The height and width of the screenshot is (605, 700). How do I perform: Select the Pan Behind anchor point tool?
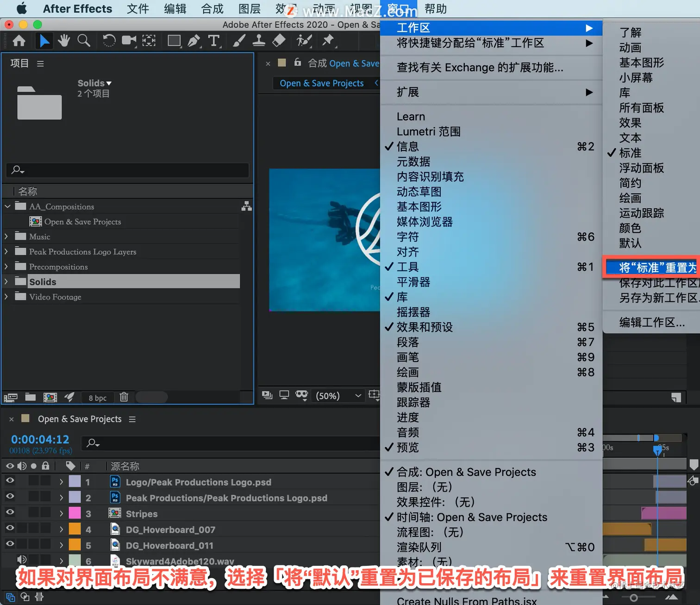pyautogui.click(x=149, y=41)
